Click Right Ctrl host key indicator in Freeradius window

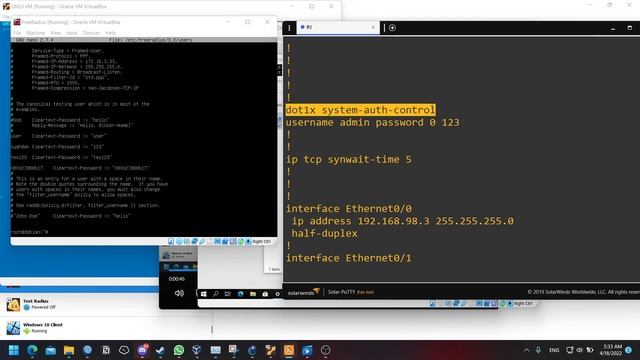tap(261, 242)
